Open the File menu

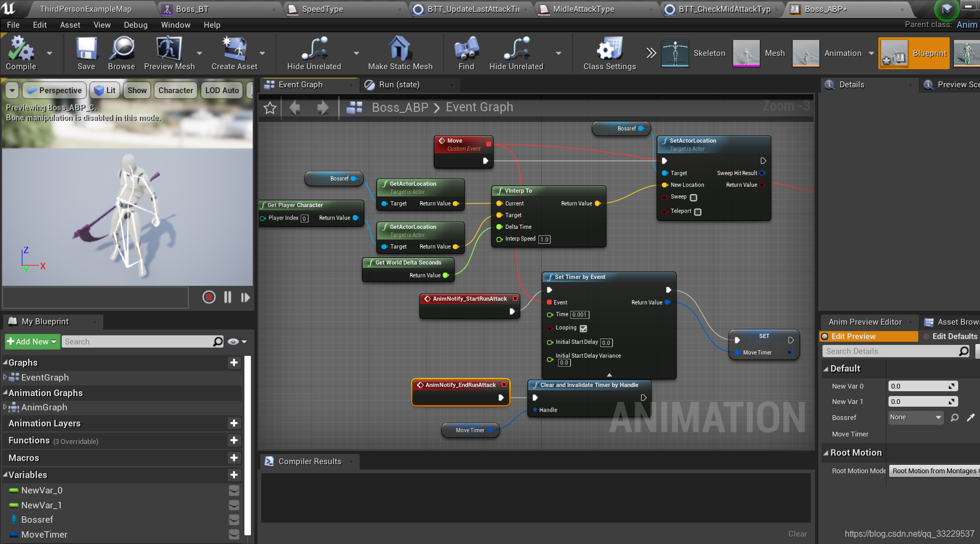pyautogui.click(x=13, y=25)
